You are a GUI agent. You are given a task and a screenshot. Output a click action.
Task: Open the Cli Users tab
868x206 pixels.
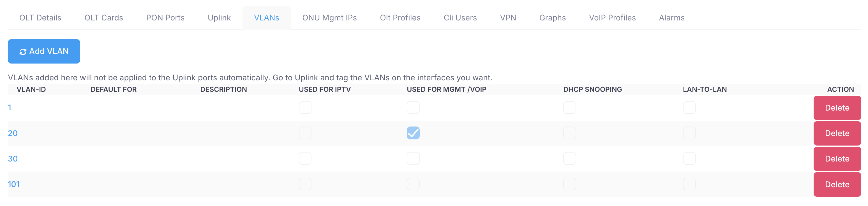460,18
